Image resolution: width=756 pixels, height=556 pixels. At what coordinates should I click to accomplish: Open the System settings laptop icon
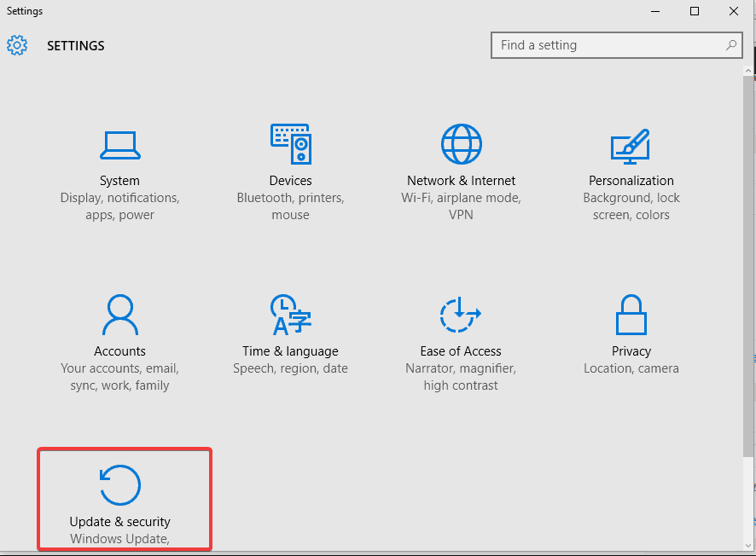tap(120, 145)
